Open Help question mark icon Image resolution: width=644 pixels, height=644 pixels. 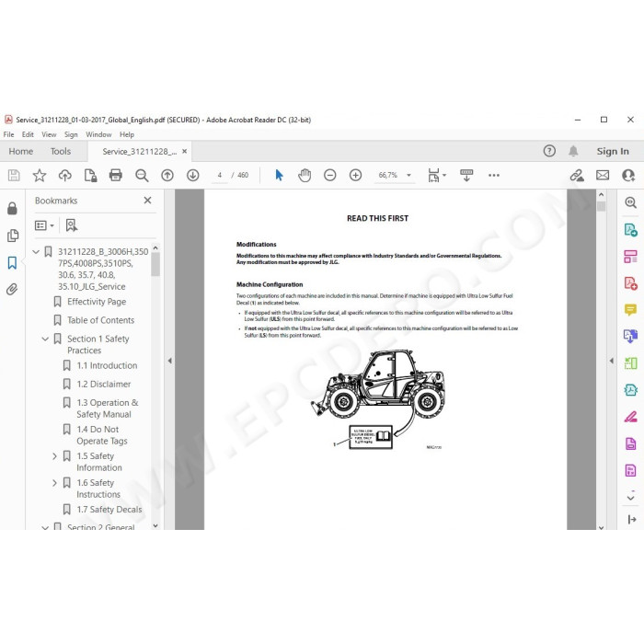point(549,151)
